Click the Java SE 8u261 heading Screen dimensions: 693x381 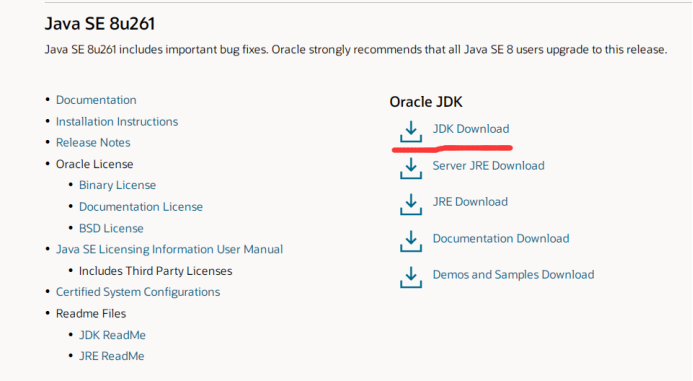(100, 23)
